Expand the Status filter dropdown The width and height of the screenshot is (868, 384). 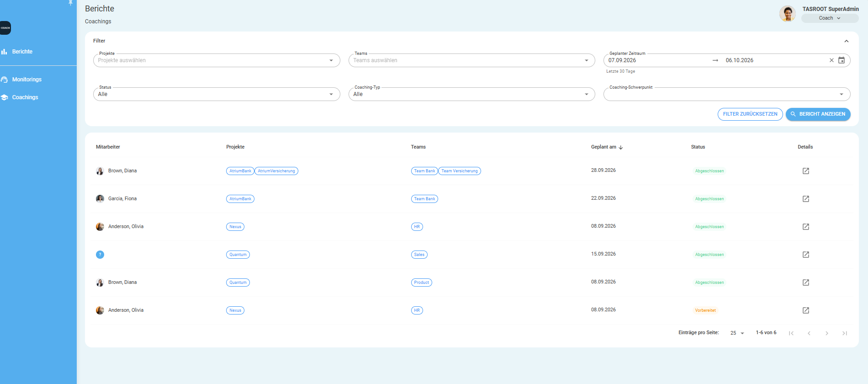217,94
